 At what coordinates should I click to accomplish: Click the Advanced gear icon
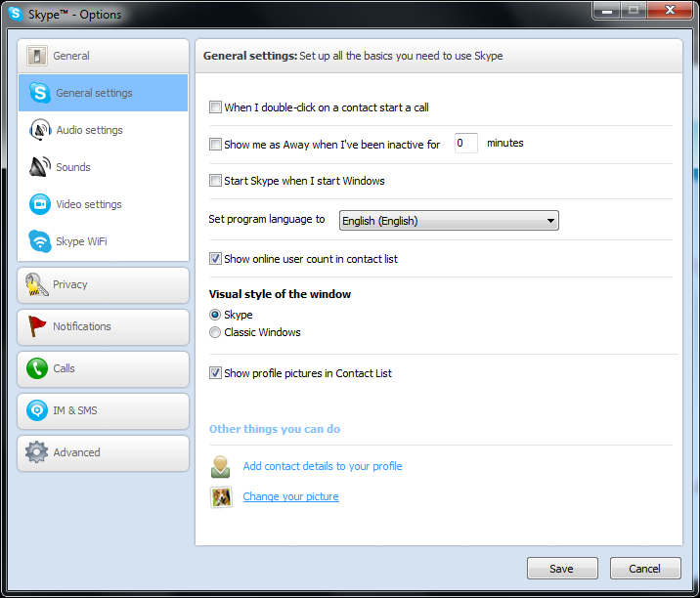pyautogui.click(x=37, y=452)
